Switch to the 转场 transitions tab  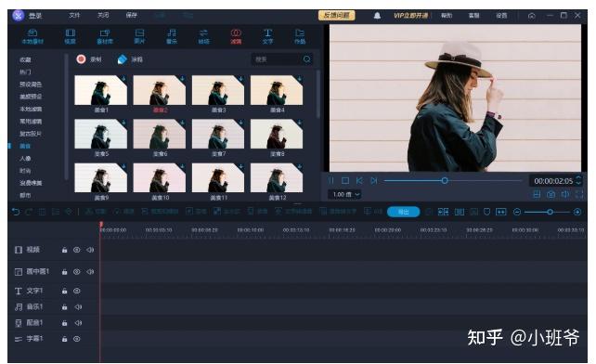coord(203,36)
